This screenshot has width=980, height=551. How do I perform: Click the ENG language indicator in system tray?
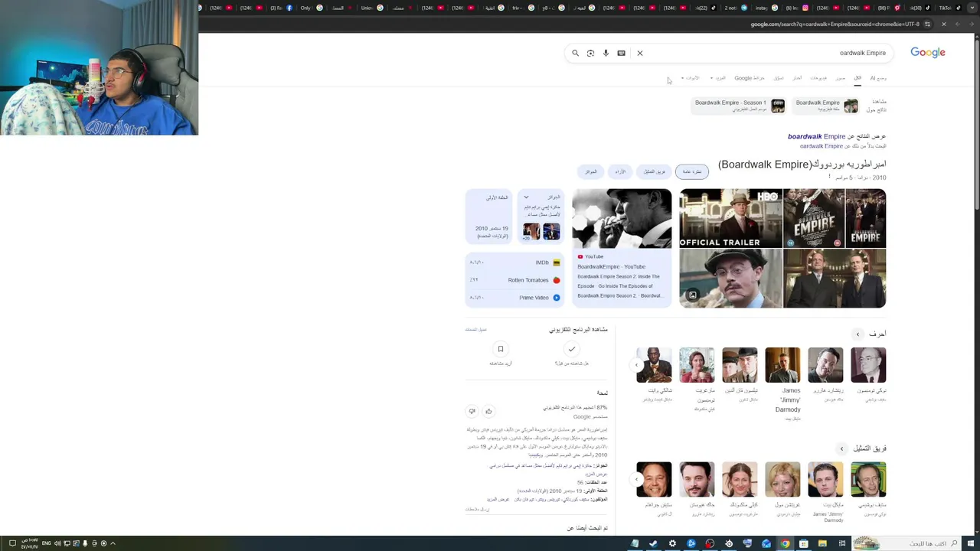(x=47, y=543)
